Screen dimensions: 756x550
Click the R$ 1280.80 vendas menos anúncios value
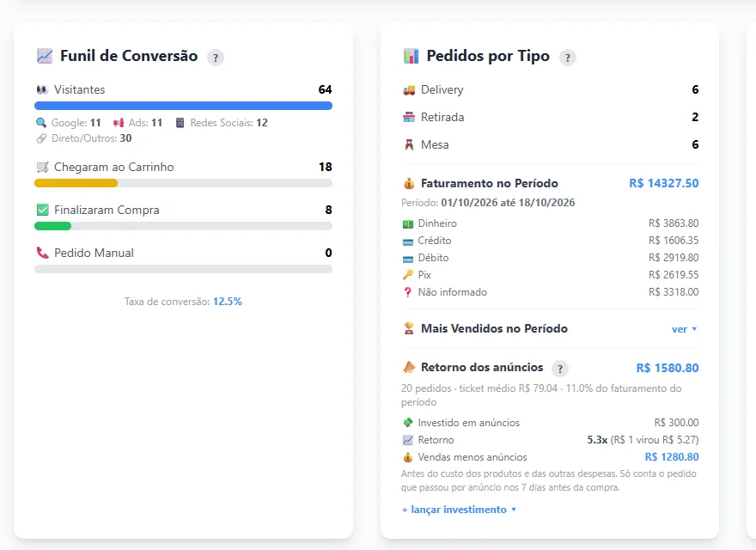(672, 457)
